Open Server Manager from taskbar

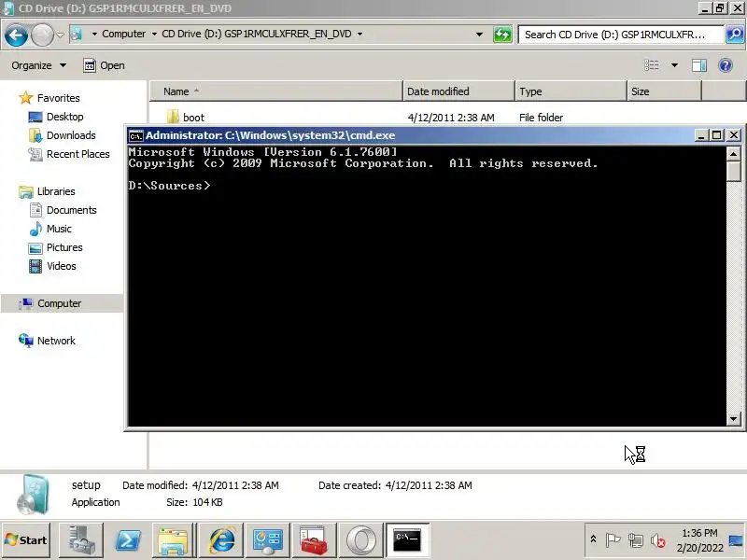coord(80,540)
